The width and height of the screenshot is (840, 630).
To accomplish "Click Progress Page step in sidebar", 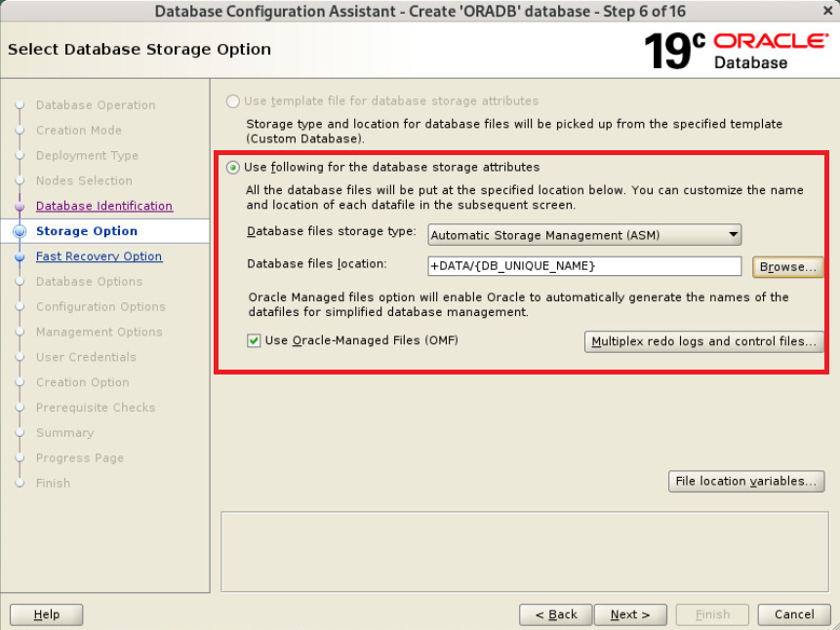I will coord(80,457).
